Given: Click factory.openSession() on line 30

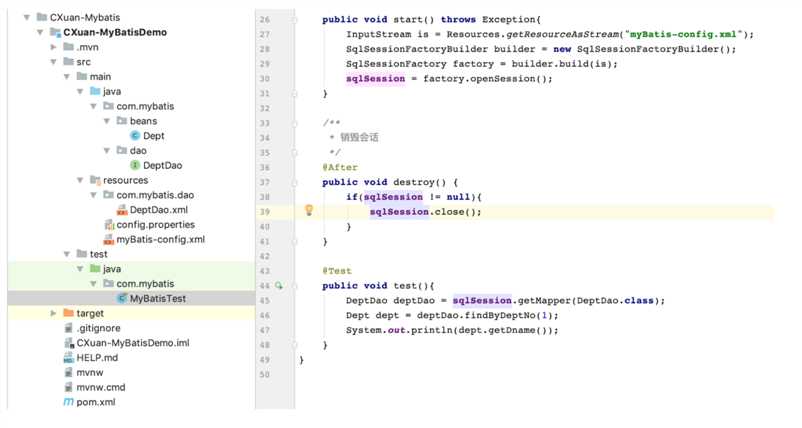Looking at the screenshot, I should click(487, 79).
